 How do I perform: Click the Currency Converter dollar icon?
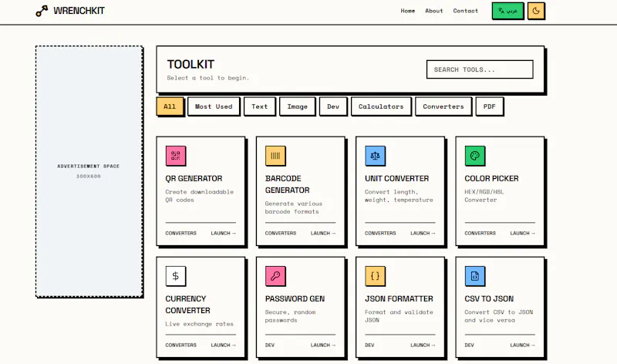pos(176,276)
